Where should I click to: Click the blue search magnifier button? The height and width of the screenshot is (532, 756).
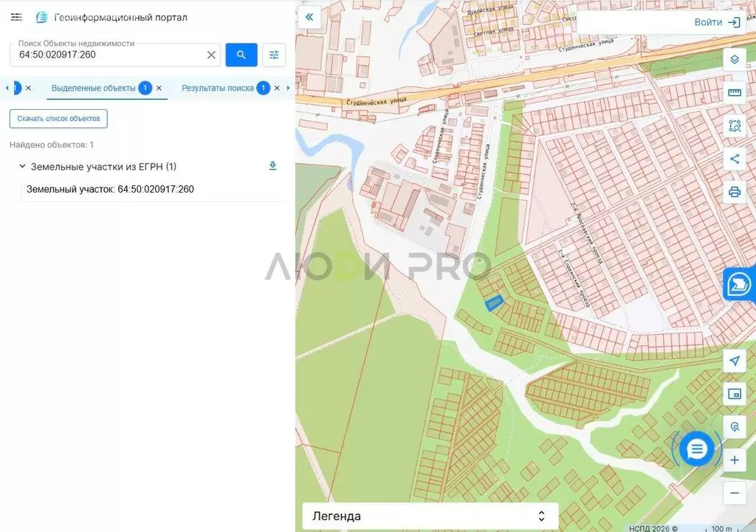(x=241, y=55)
